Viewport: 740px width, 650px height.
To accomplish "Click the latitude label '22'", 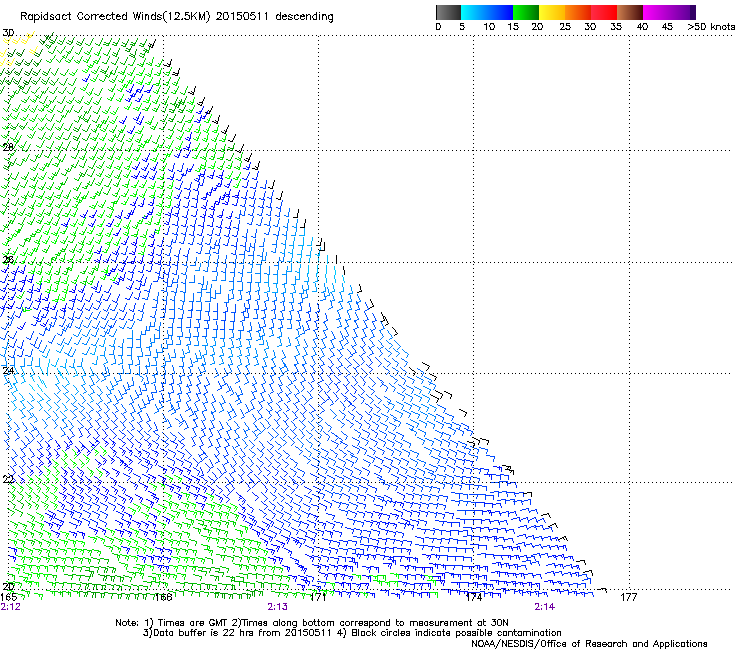I will 8,480.
